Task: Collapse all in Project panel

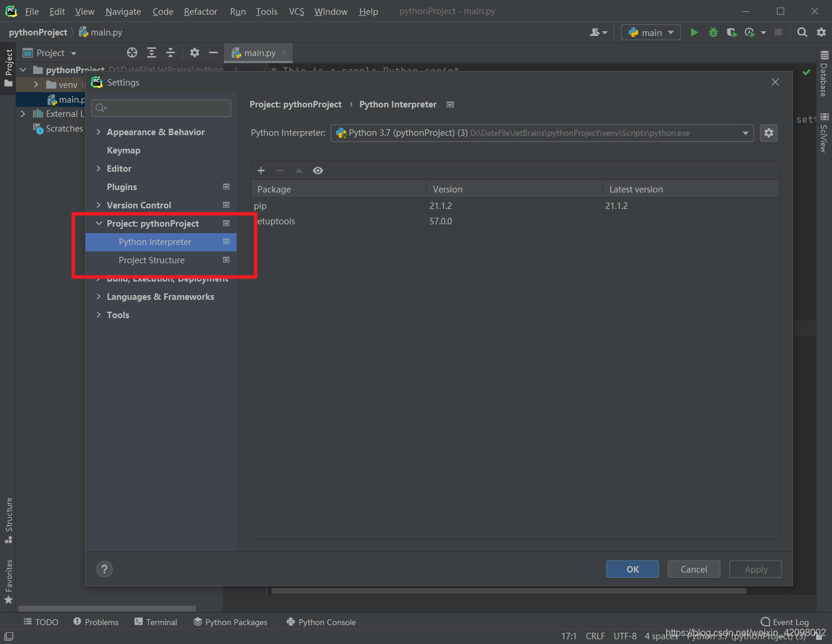Action: pos(171,53)
